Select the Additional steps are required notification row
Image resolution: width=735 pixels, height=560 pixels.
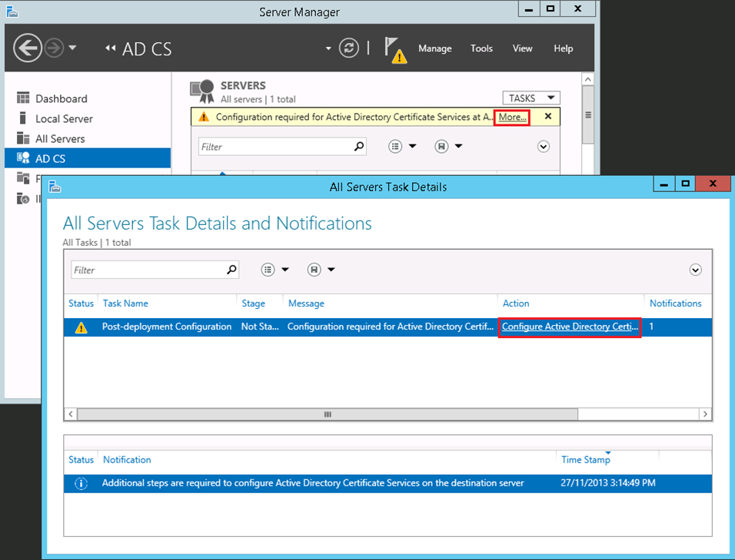tap(388, 483)
